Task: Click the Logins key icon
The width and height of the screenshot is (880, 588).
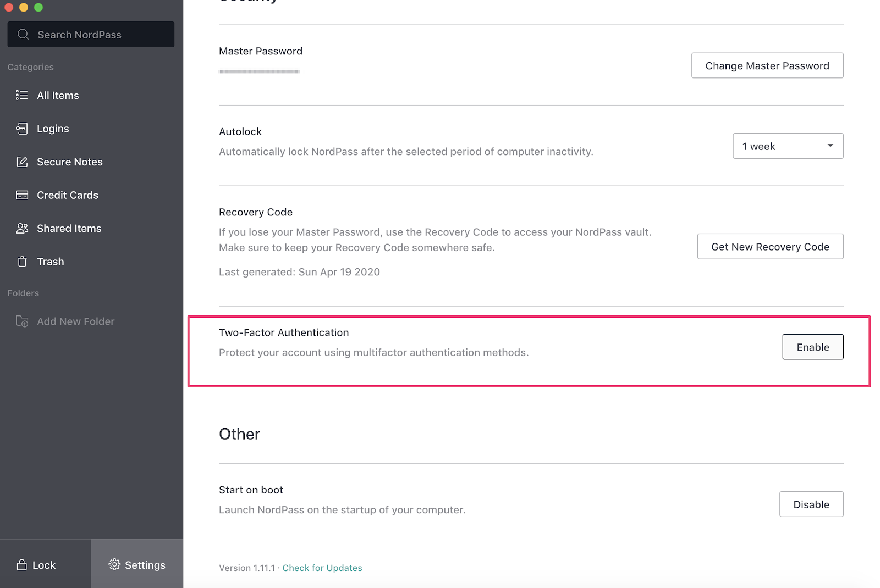Action: pyautogui.click(x=22, y=129)
